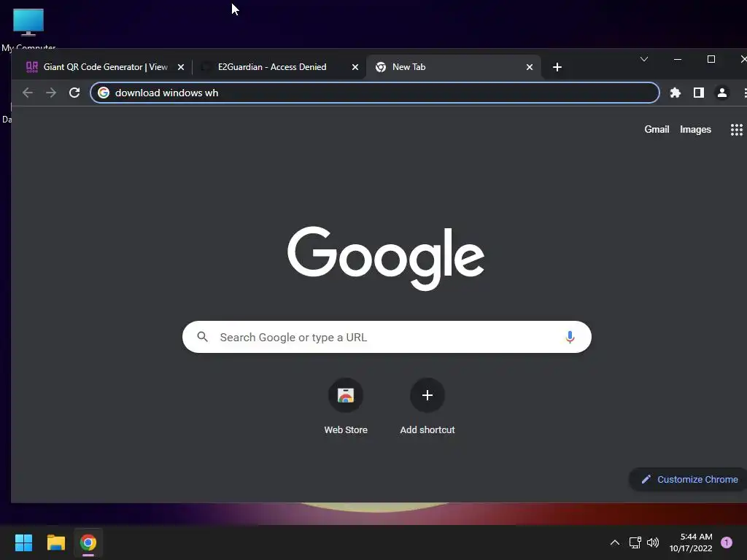This screenshot has width=747, height=560.
Task: Open File Explorer from taskbar
Action: click(55, 542)
